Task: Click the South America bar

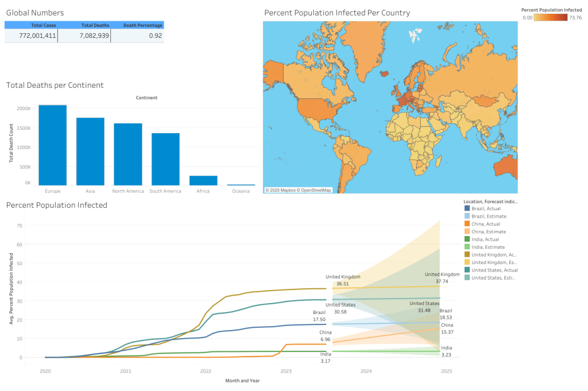Action: tap(165, 159)
